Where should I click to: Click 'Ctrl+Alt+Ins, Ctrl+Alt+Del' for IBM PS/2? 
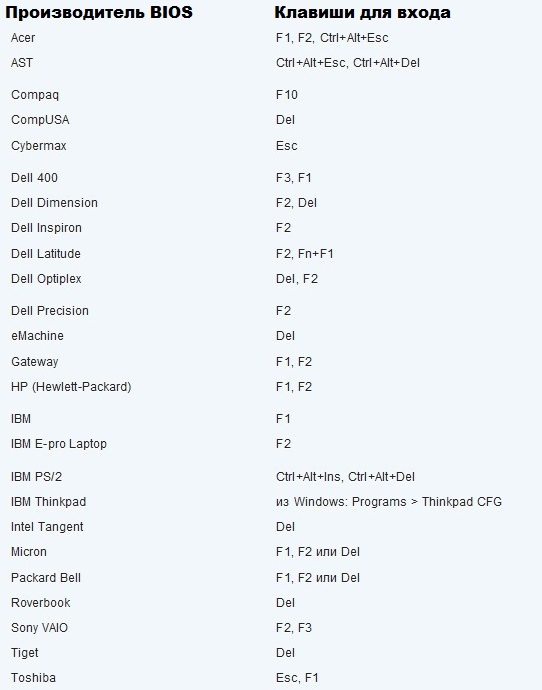(x=345, y=477)
